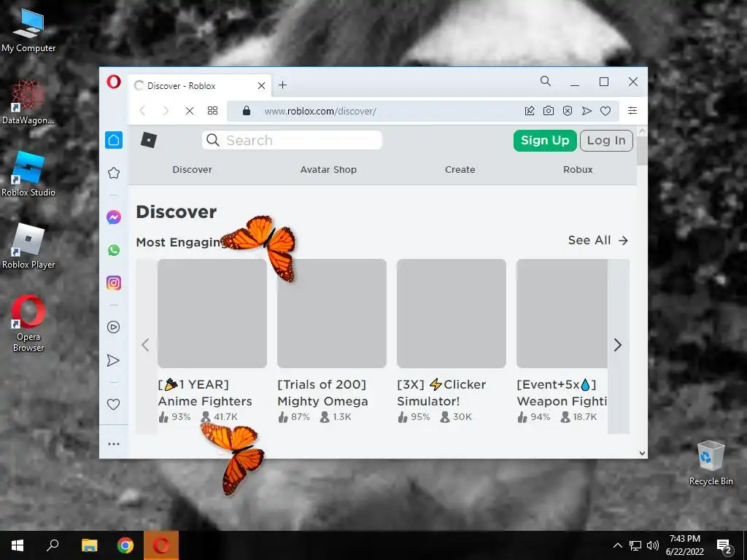This screenshot has width=747, height=560.
Task: Add page to bookmarks heart icon
Action: (605, 111)
